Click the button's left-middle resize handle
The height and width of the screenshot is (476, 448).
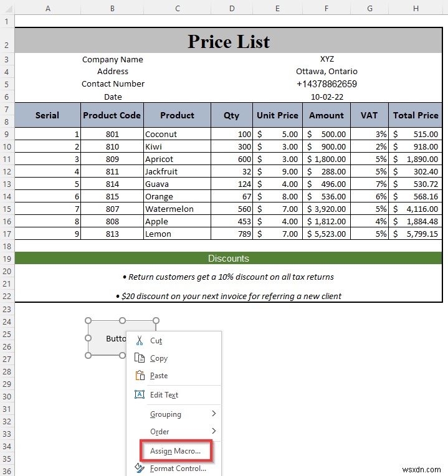tap(88, 338)
